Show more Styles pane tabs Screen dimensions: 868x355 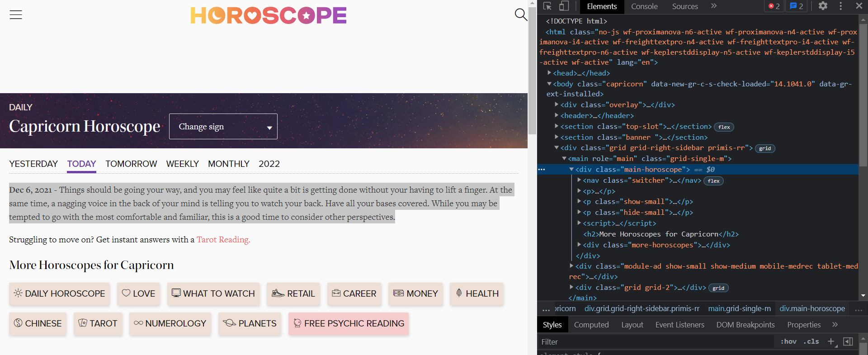coord(835,325)
